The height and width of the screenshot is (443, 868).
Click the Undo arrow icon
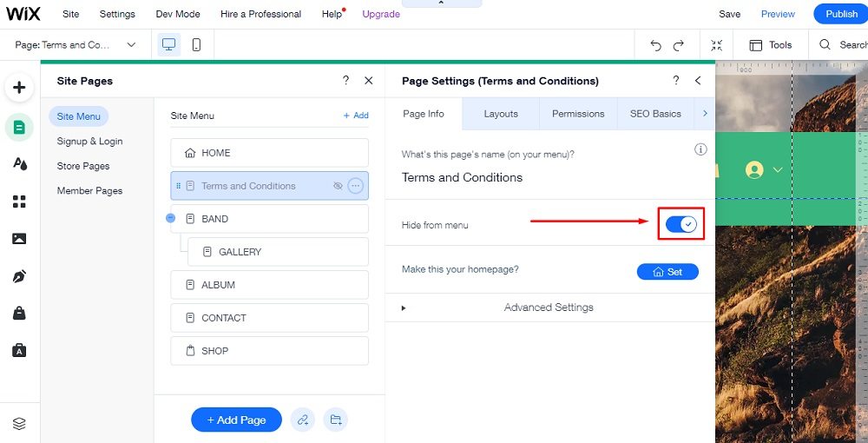656,45
